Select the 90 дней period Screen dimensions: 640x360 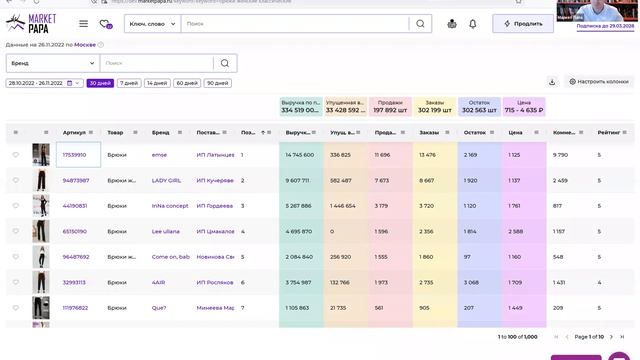pos(218,83)
